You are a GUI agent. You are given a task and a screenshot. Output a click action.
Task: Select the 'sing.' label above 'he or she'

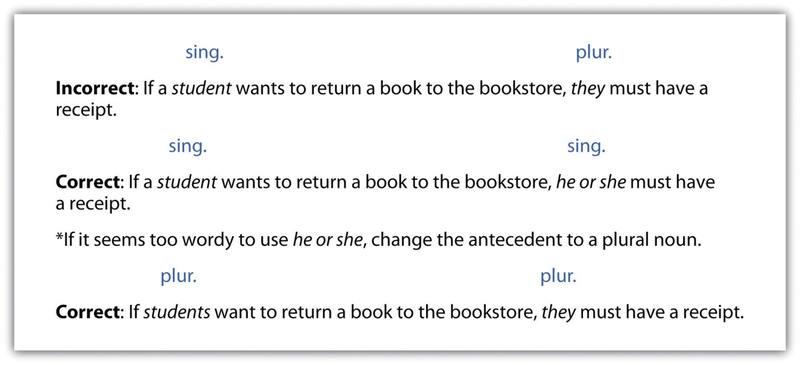(586, 147)
